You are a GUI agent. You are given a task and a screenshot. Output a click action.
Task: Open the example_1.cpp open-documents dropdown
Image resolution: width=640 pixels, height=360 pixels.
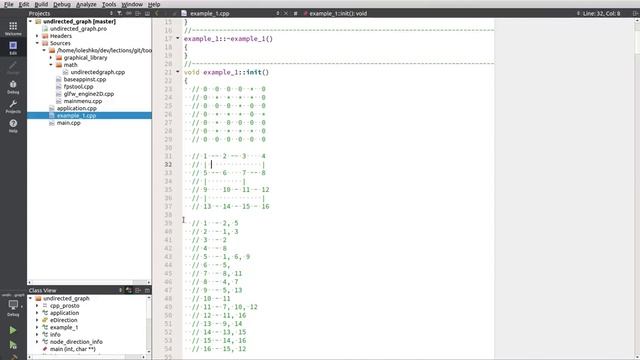tap(278, 13)
